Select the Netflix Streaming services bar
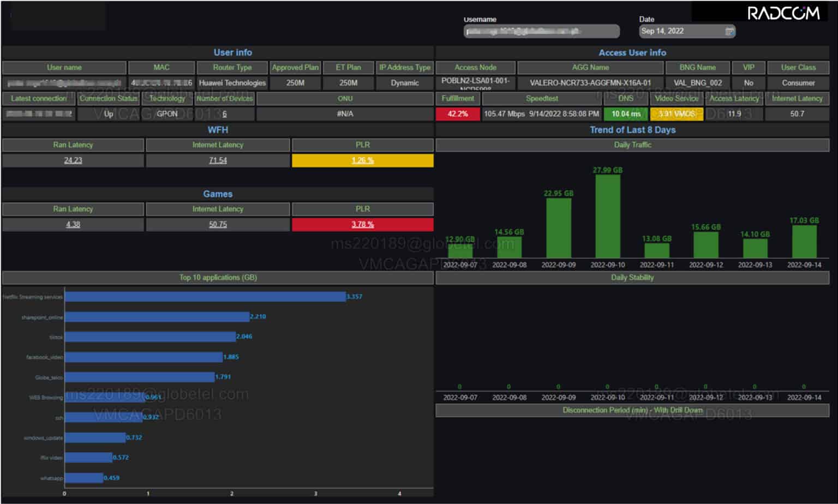 205,296
